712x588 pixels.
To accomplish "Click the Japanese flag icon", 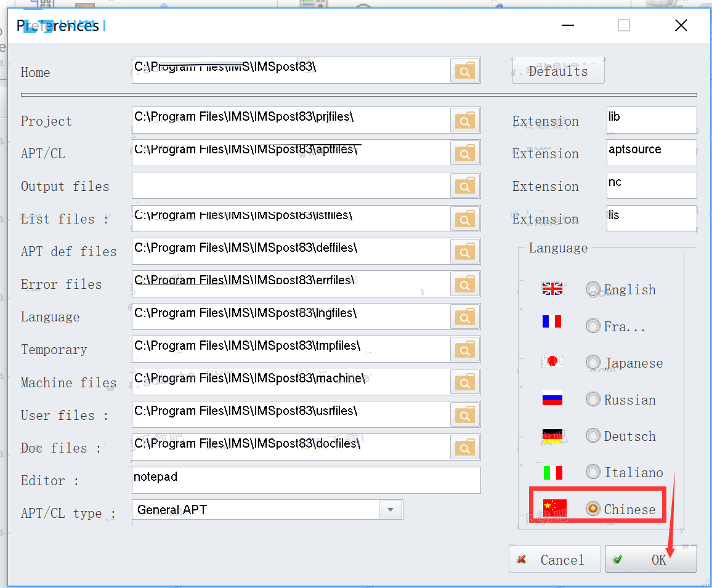I will [x=552, y=361].
